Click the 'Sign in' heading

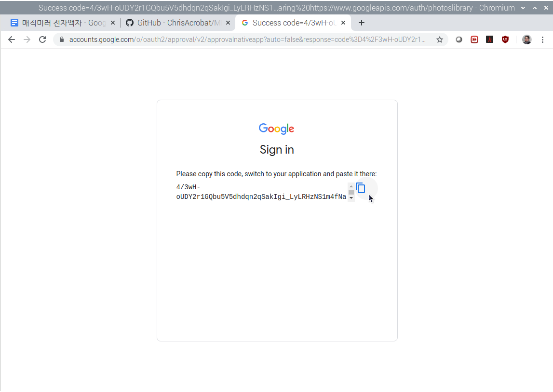tap(277, 150)
